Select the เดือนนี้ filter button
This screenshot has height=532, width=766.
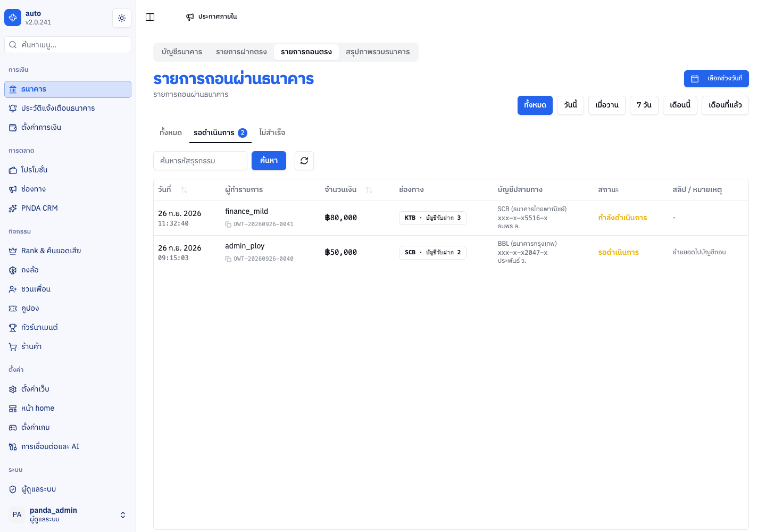point(680,105)
